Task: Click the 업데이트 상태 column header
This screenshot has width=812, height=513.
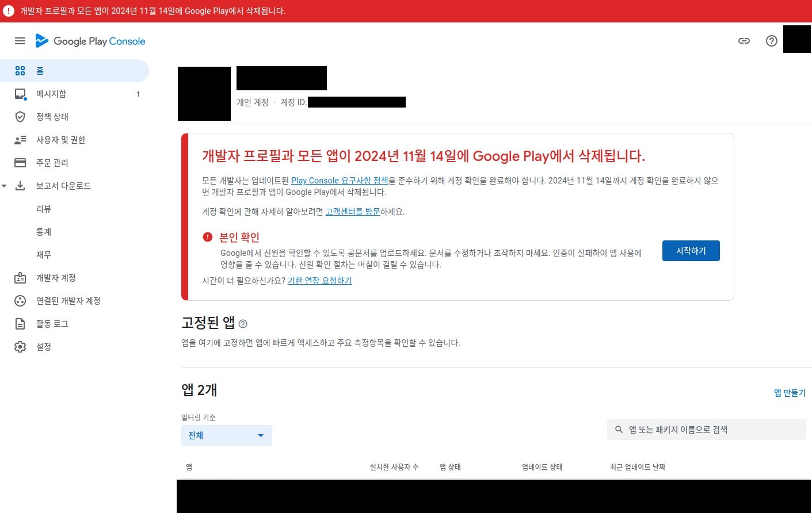Action: (x=542, y=467)
